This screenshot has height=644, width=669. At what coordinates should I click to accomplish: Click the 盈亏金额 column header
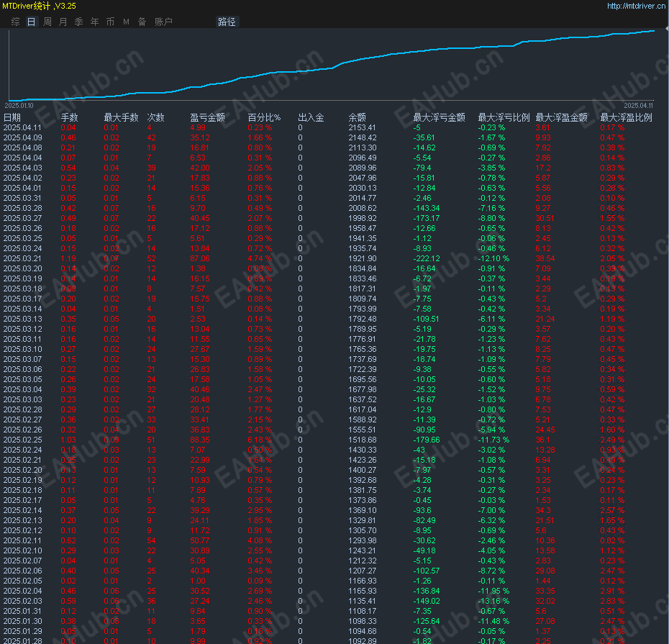pos(207,117)
